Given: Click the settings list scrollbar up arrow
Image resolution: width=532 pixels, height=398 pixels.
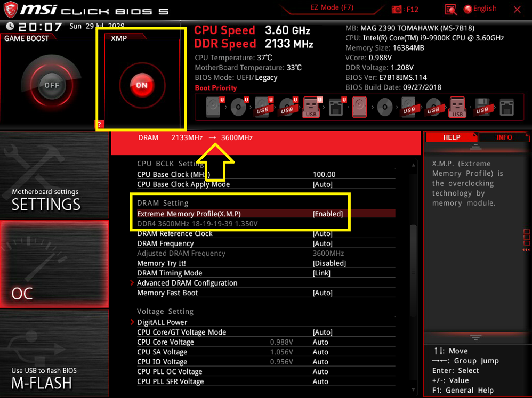Looking at the screenshot, I should pos(413,165).
